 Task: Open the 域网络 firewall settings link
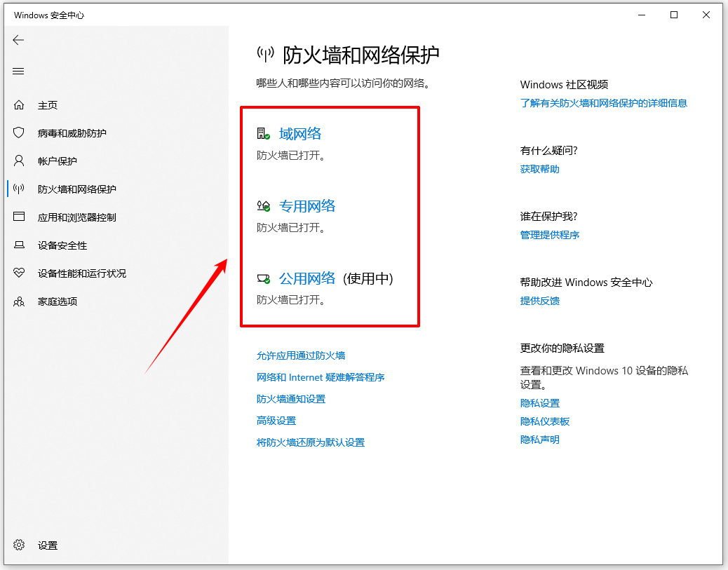(x=300, y=134)
